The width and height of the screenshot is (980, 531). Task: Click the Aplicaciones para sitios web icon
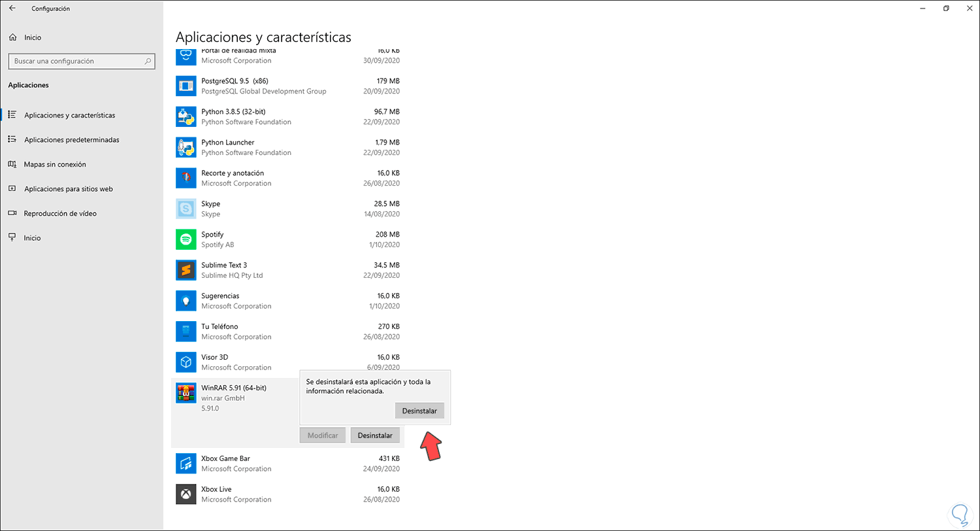click(12, 188)
